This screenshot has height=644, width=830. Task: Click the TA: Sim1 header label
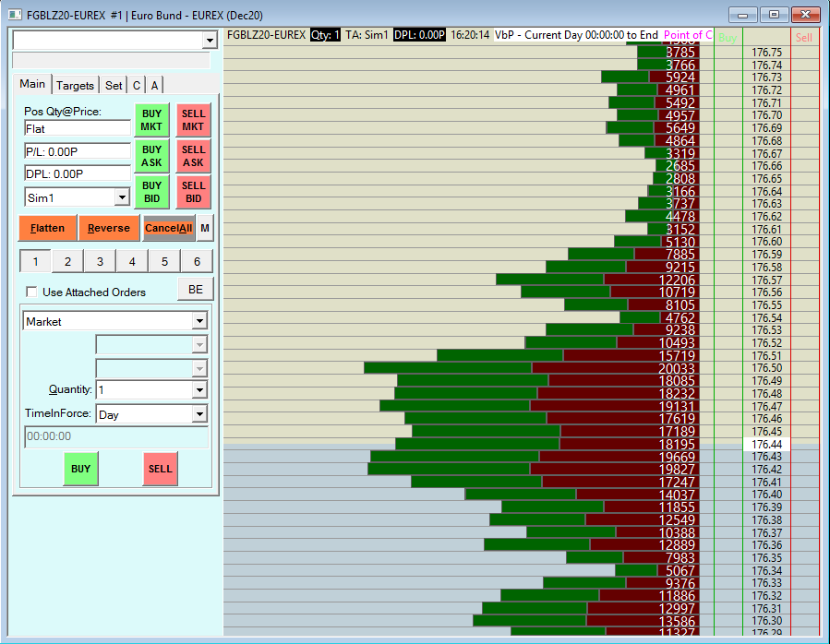point(367,35)
